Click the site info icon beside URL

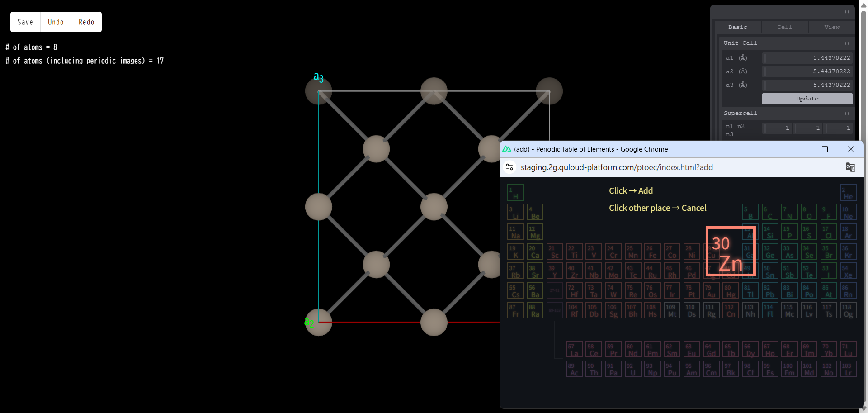pyautogui.click(x=509, y=167)
